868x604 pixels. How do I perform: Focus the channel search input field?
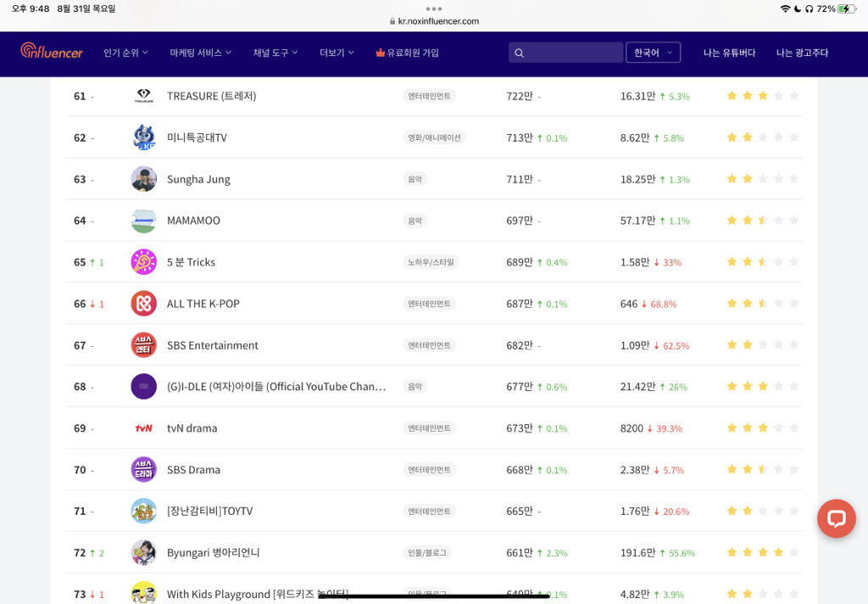click(x=565, y=53)
